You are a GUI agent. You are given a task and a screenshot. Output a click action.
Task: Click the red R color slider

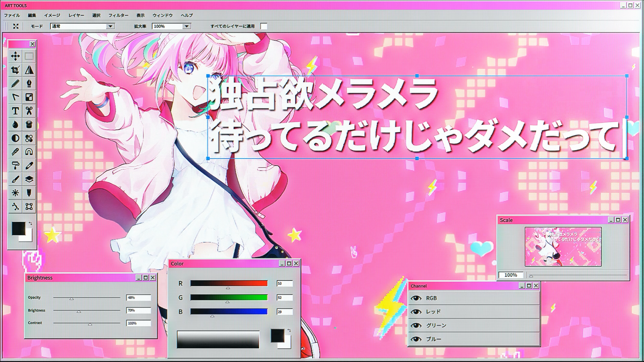(x=229, y=284)
